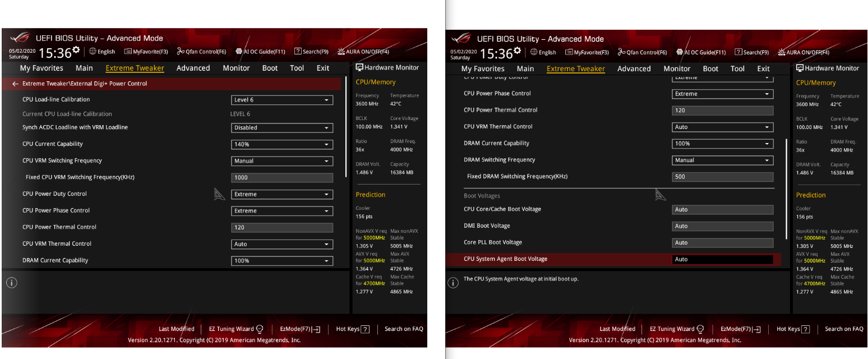Select the Advanced tab in left BIOS screen
The width and height of the screenshot is (868, 359).
click(193, 68)
